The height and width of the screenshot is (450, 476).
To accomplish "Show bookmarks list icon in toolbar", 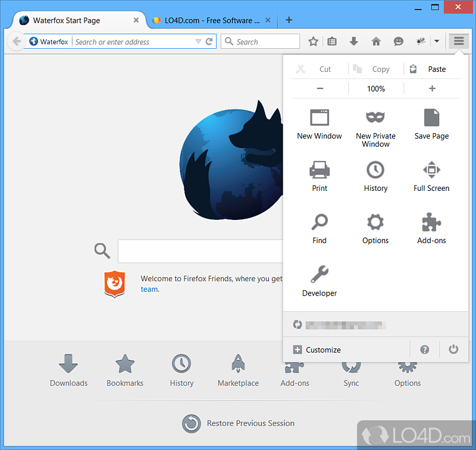I will click(332, 41).
